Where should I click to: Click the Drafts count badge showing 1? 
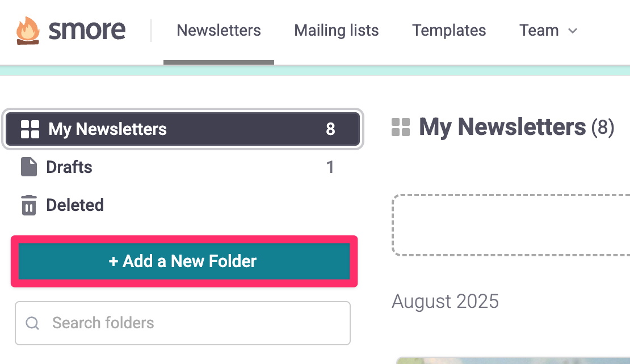330,167
